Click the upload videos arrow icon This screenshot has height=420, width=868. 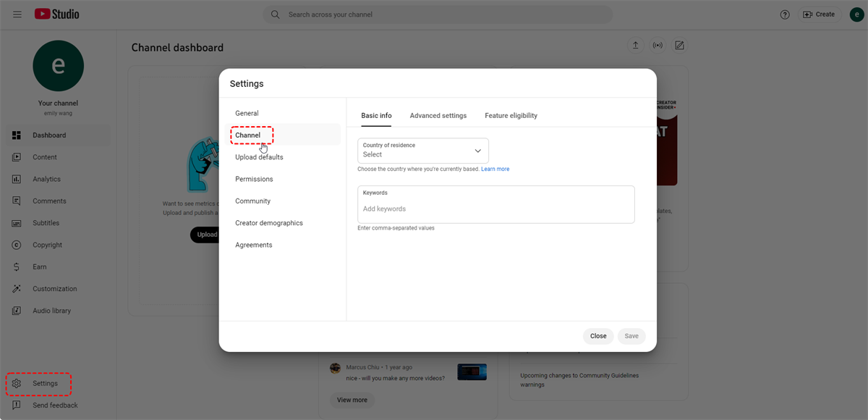pyautogui.click(x=635, y=46)
